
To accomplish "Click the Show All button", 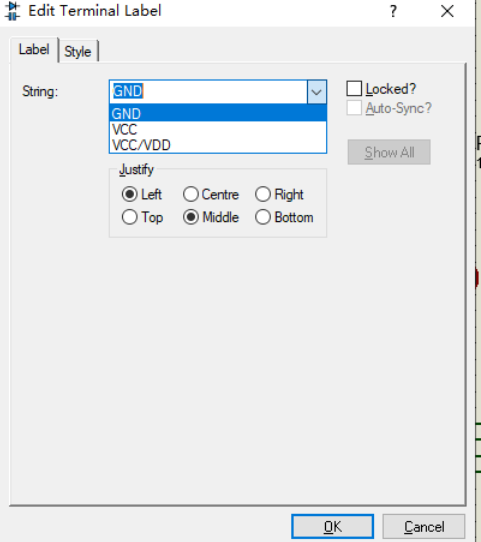I will [x=389, y=152].
